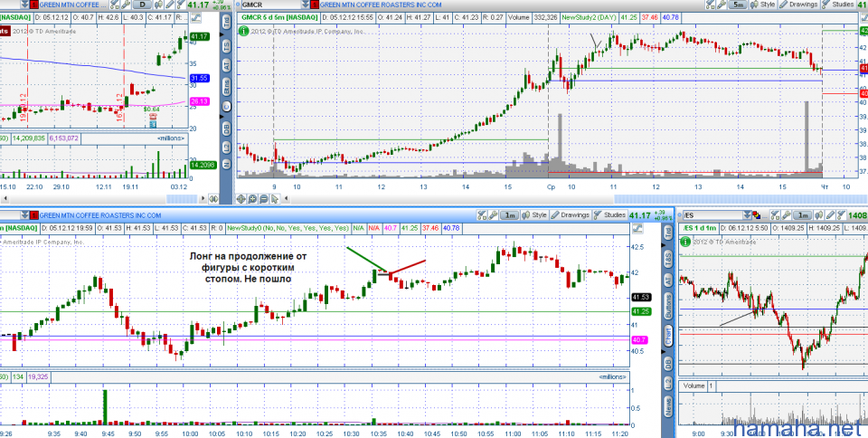The image size is (868, 438).
Task: Click pan crosshair tool below the 5m chart
Action: click(241, 199)
